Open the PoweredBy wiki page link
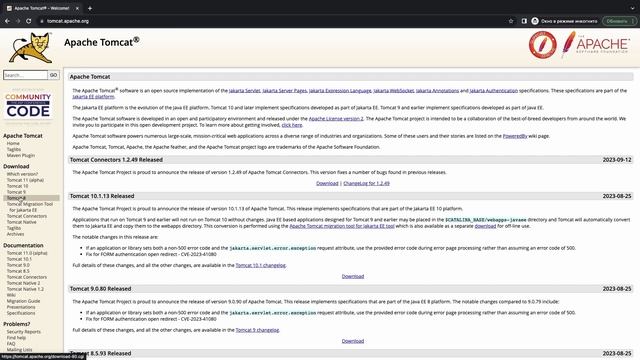Image resolution: width=640 pixels, height=360 pixels. [515, 136]
